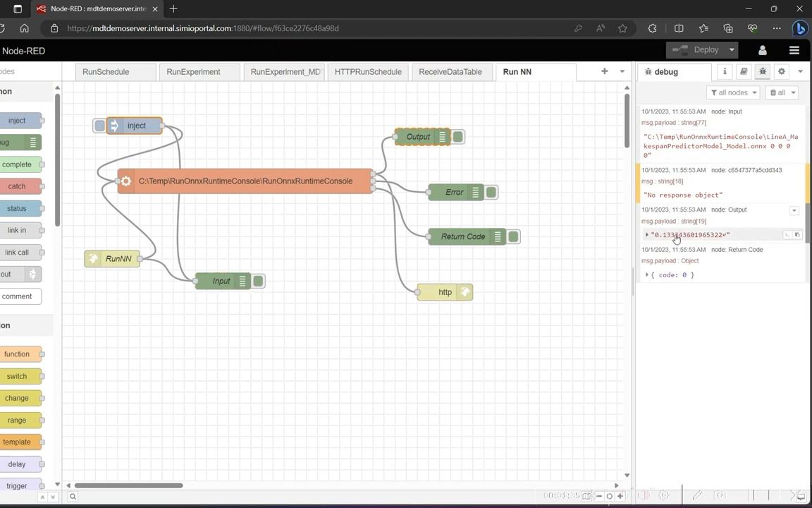Switch to the RunSchedule flow tab
This screenshot has width=812, height=508.
coord(106,71)
